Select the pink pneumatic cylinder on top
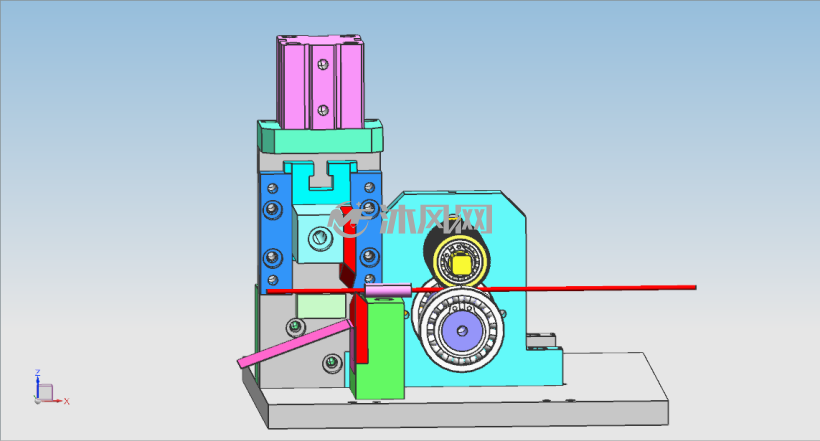Image resolution: width=820 pixels, height=441 pixels. tap(320, 82)
